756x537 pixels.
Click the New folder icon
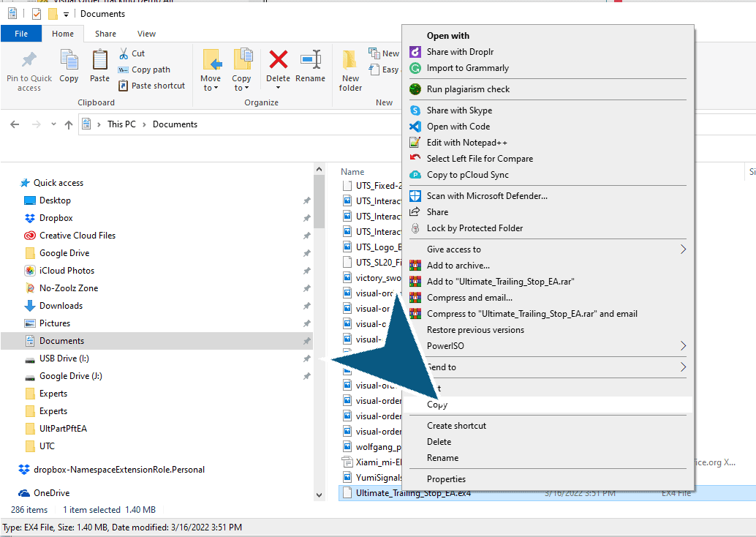pyautogui.click(x=350, y=60)
